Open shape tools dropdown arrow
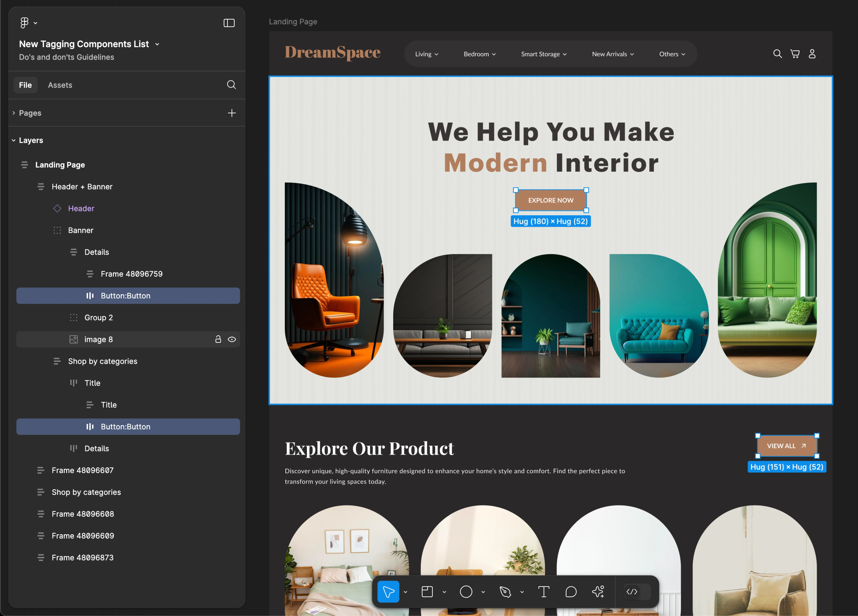 [483, 592]
